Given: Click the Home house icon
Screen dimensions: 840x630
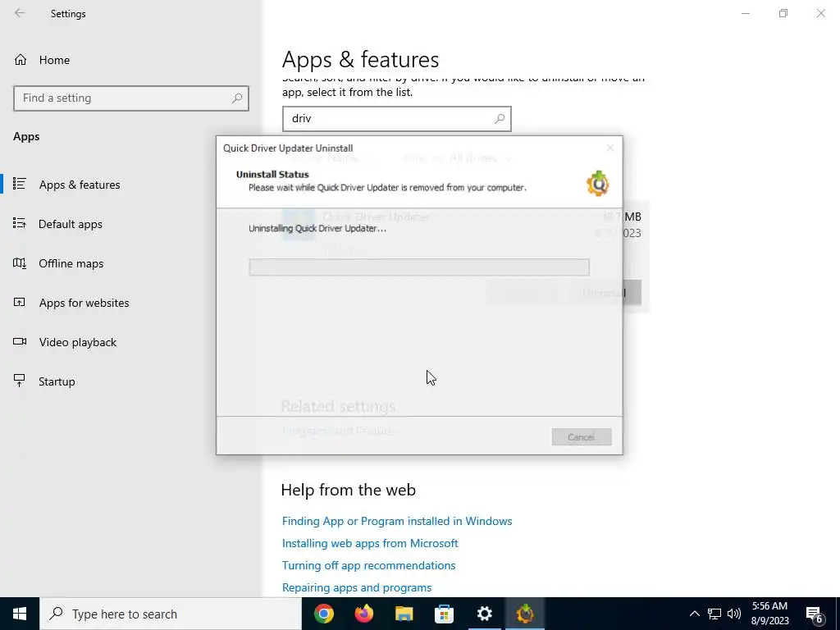Looking at the screenshot, I should tap(21, 59).
